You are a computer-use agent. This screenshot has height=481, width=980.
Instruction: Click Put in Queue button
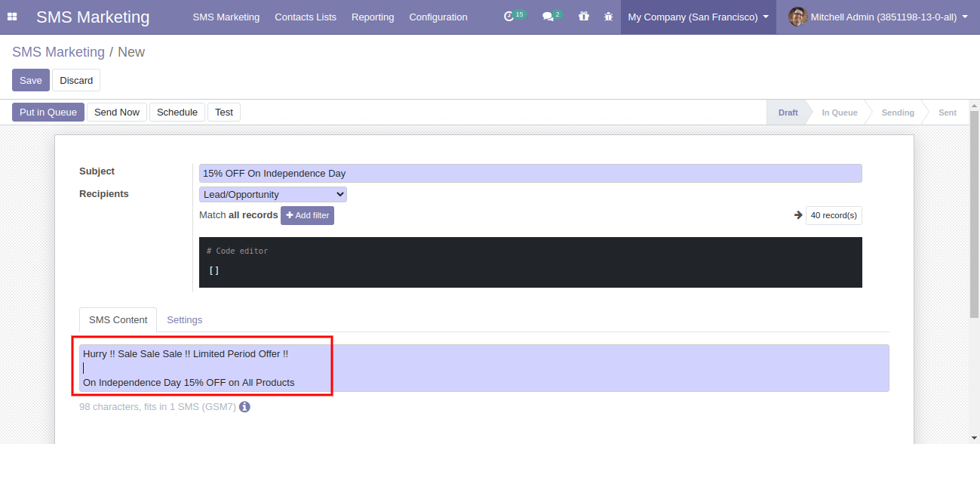click(x=48, y=113)
